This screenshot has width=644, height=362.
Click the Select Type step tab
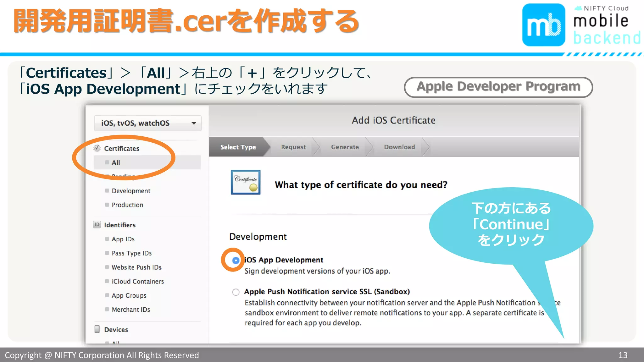tap(238, 147)
